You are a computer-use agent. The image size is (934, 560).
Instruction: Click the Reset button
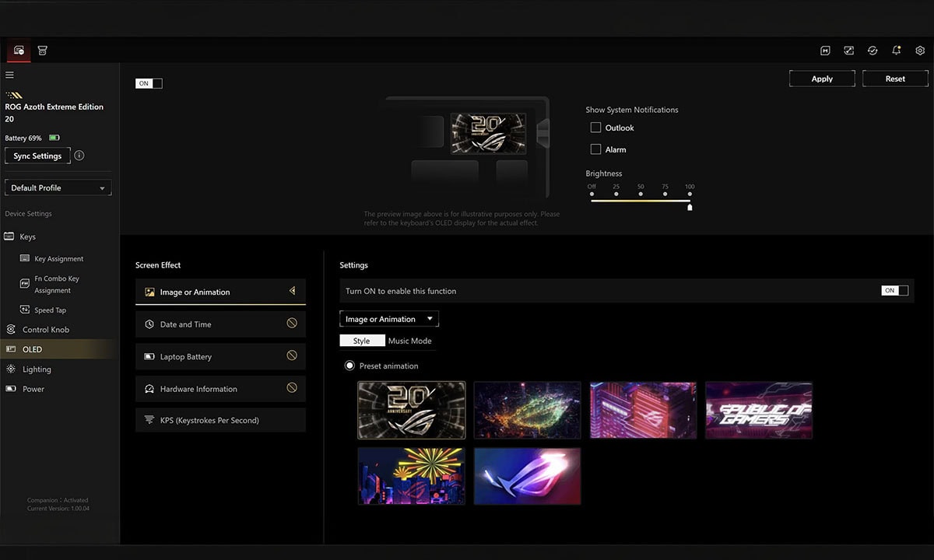(895, 79)
